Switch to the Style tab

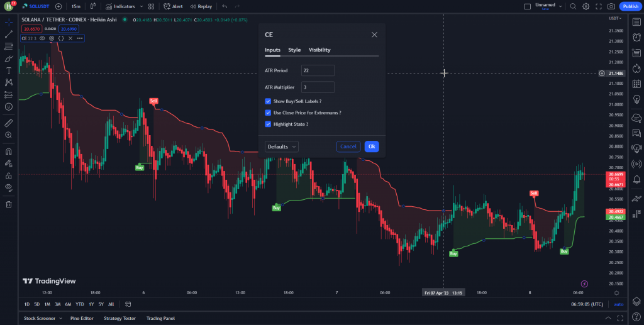[x=294, y=50]
